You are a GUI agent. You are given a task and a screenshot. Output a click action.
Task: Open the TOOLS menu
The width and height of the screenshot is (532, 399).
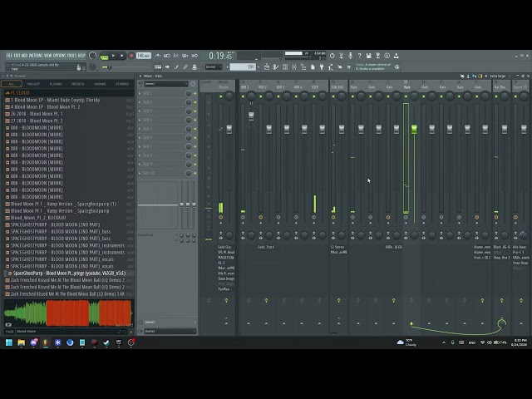(x=72, y=56)
